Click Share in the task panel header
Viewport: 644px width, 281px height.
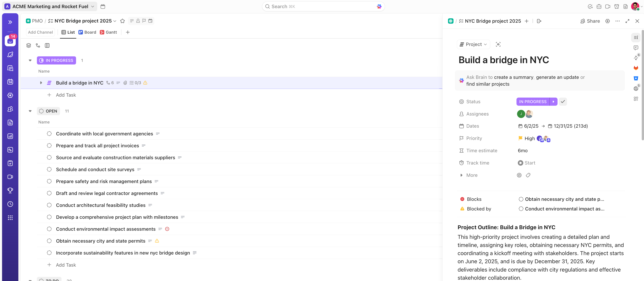[590, 21]
